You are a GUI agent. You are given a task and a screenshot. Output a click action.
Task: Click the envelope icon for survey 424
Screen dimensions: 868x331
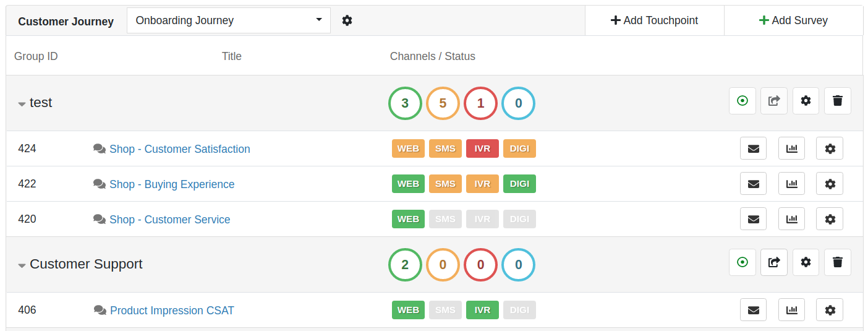(753, 148)
